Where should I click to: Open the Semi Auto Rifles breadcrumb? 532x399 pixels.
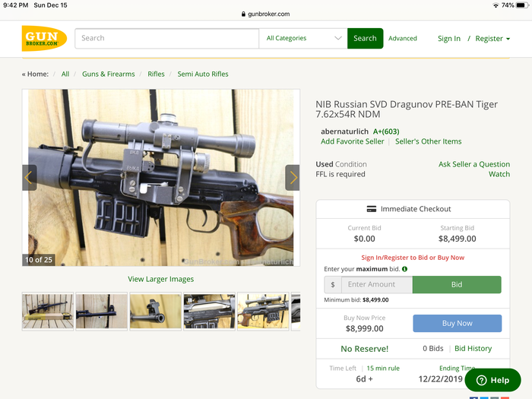203,74
